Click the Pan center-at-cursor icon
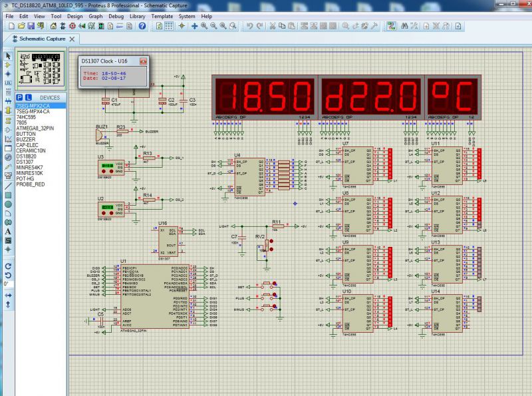Image resolution: width=532 pixels, height=396 pixels. (x=194, y=26)
